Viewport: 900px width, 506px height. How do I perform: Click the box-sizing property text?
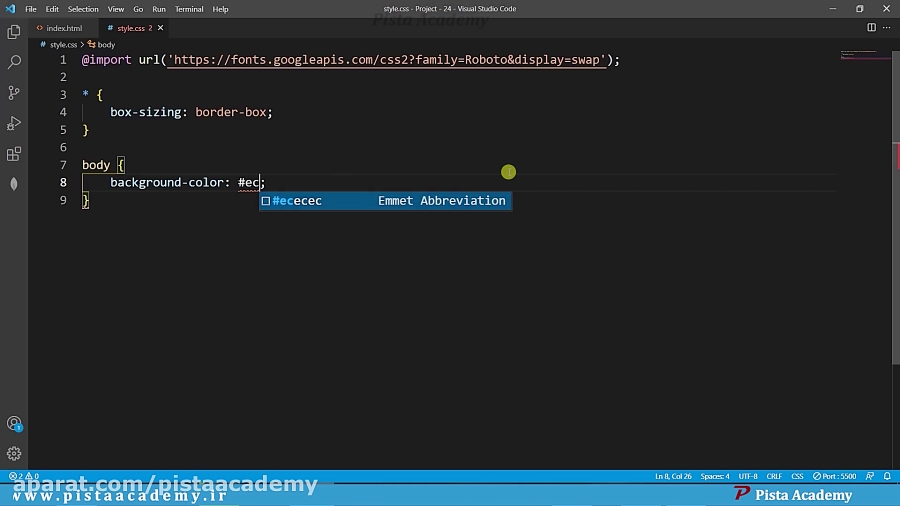pyautogui.click(x=146, y=112)
